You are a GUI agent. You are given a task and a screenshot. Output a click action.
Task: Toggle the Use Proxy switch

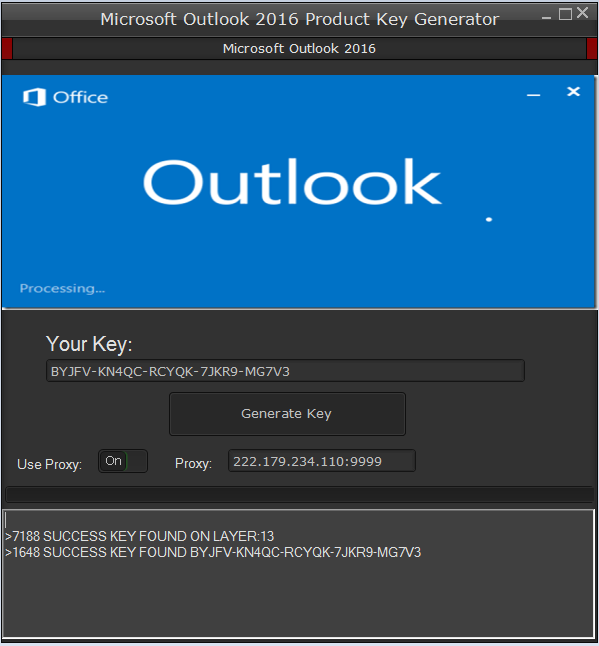point(123,461)
